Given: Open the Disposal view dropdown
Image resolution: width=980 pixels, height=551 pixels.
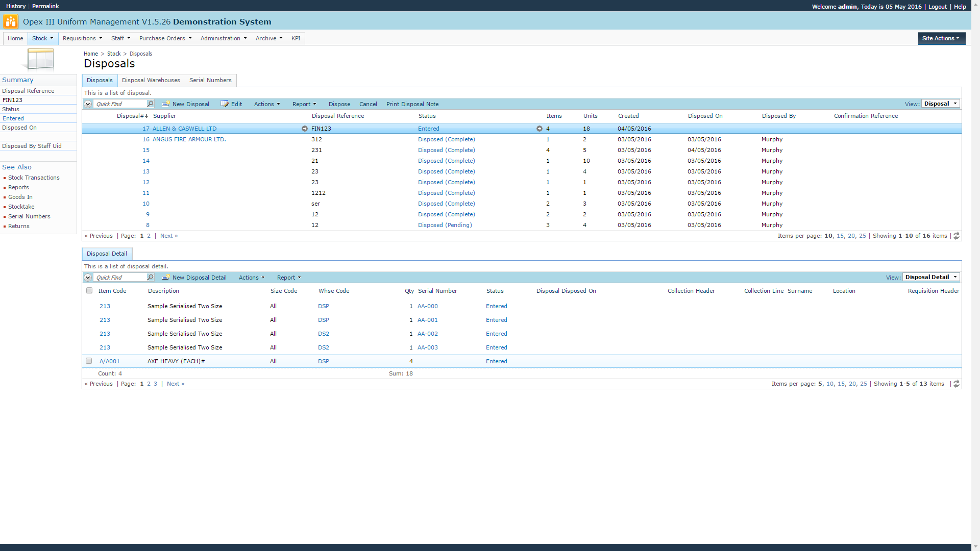Looking at the screenshot, I should click(x=940, y=104).
